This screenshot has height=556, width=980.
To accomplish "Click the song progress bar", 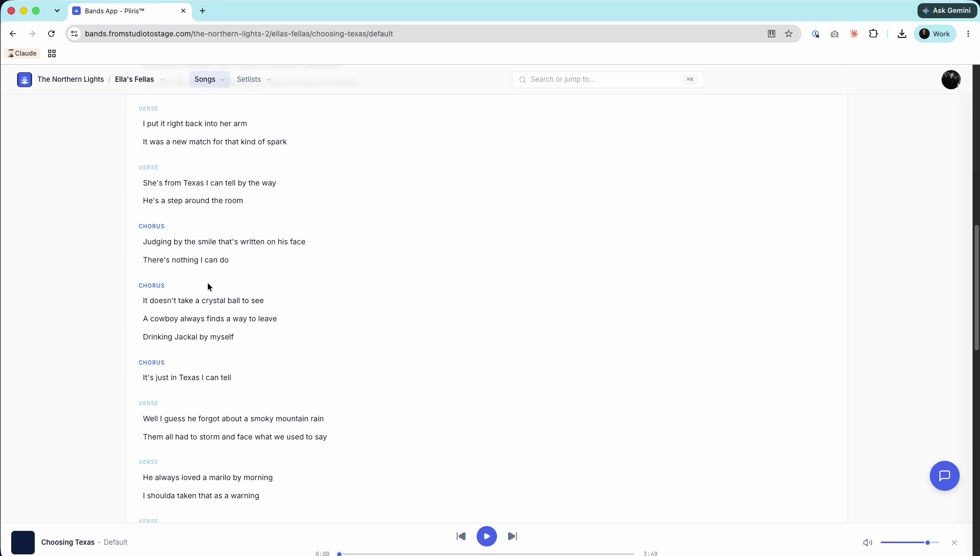I will pyautogui.click(x=486, y=554).
